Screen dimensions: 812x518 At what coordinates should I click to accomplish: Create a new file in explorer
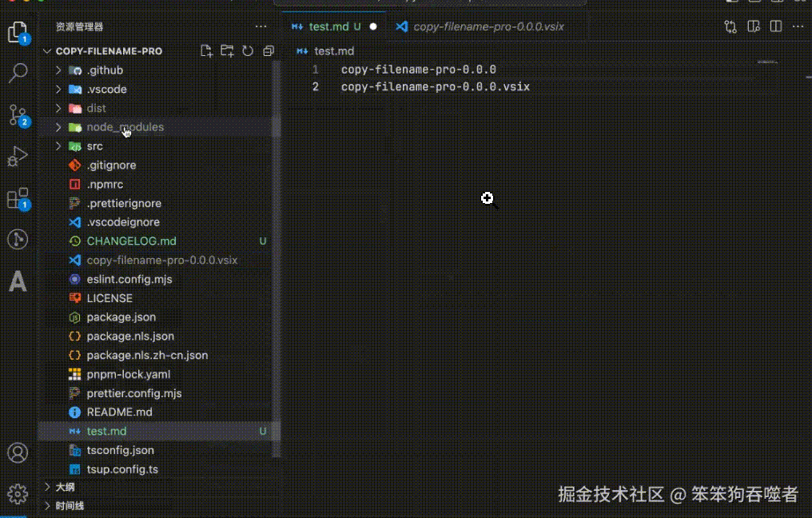pos(207,51)
